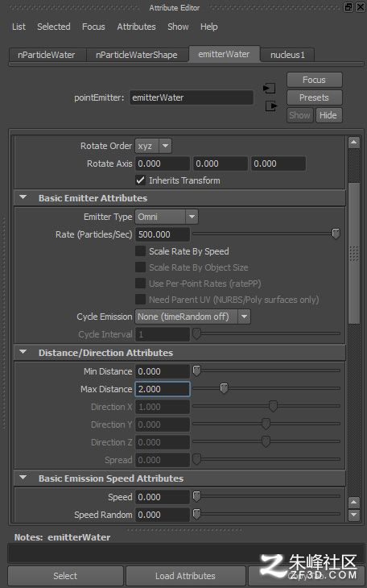This screenshot has width=367, height=588.
Task: Click the Presets button
Action: (314, 97)
